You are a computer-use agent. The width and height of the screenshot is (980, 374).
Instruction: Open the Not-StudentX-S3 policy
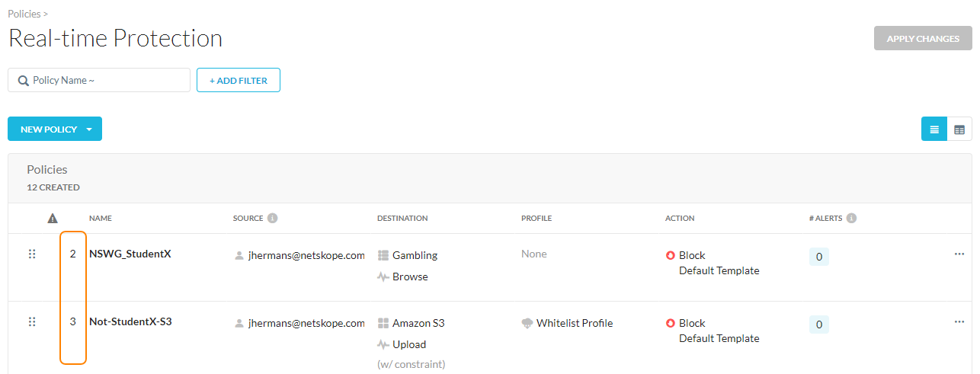(130, 321)
